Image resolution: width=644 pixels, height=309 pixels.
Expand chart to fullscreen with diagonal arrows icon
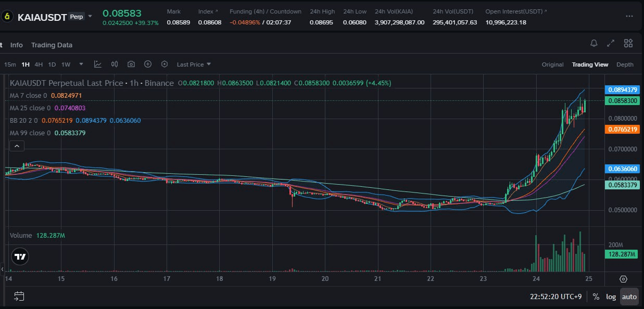pyautogui.click(x=611, y=44)
